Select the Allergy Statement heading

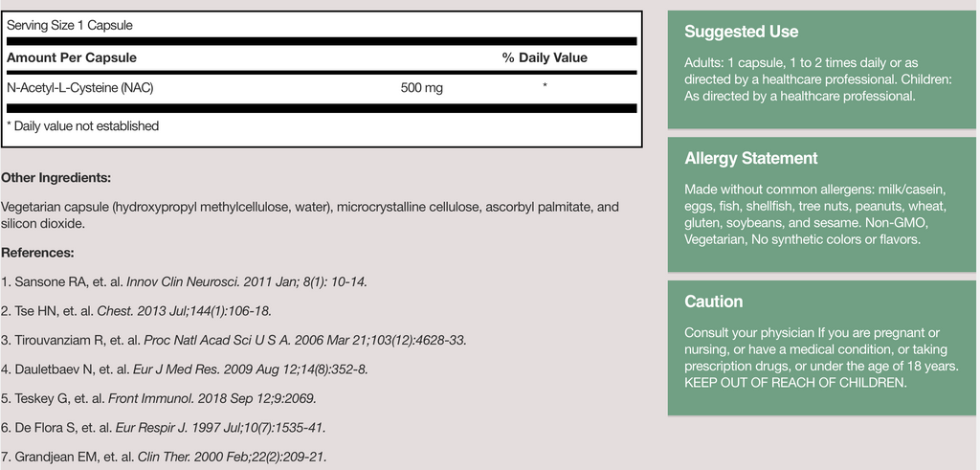pyautogui.click(x=750, y=158)
